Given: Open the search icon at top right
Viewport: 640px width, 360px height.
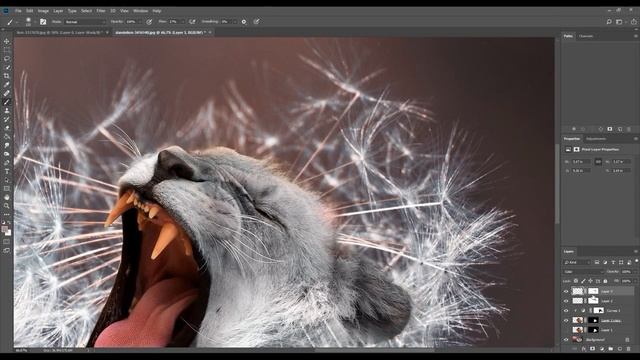Looking at the screenshot, I should tap(609, 22).
